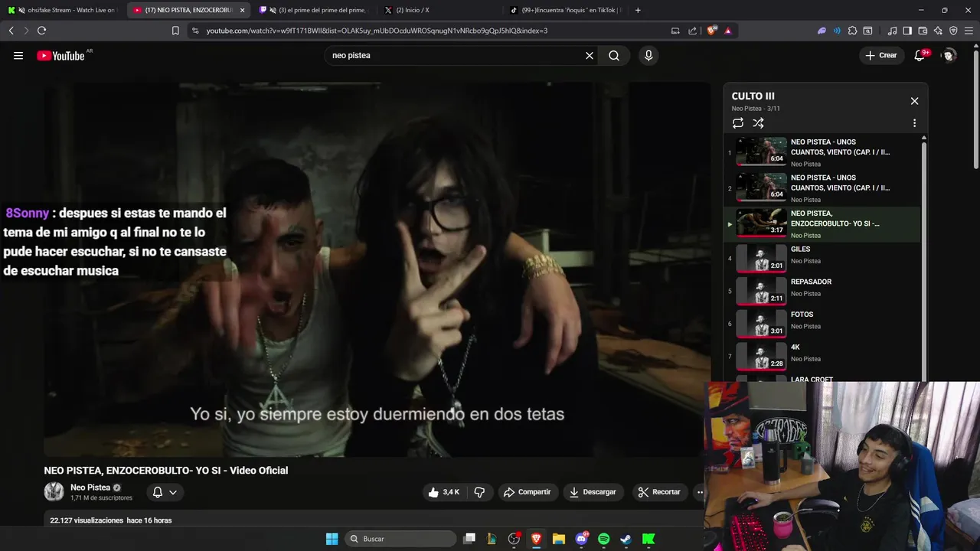The height and width of the screenshot is (551, 980).
Task: Open the music note media control
Action: [892, 31]
